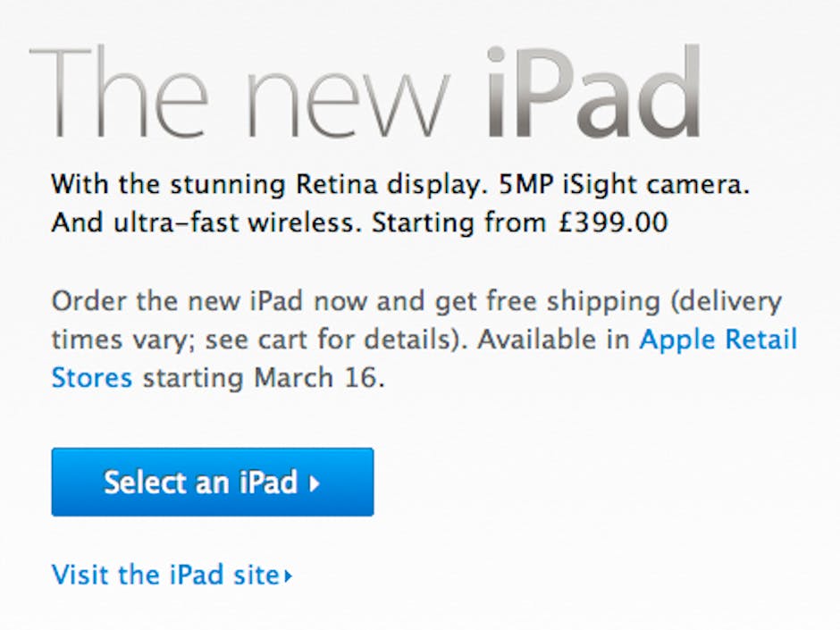Viewport: 840px width, 630px height.
Task: Click the £399.00 starting price
Action: point(611,223)
